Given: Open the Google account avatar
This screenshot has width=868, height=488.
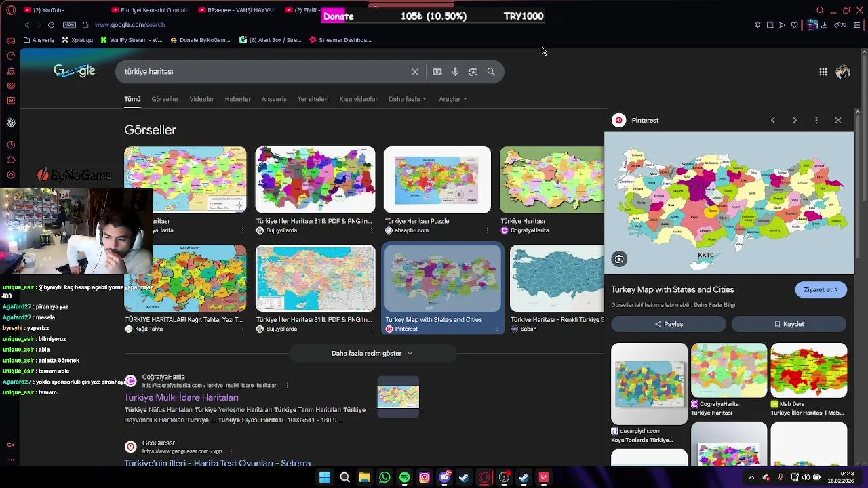Looking at the screenshot, I should coord(843,72).
